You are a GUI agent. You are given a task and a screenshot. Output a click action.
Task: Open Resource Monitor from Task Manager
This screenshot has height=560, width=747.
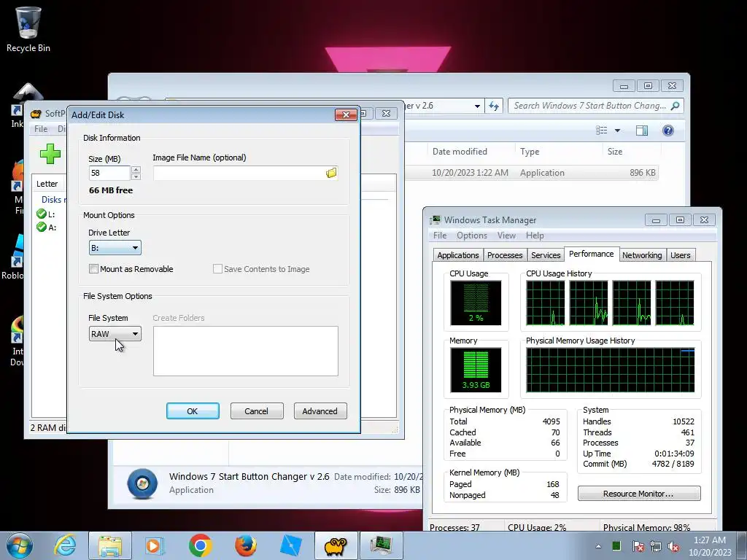point(639,494)
